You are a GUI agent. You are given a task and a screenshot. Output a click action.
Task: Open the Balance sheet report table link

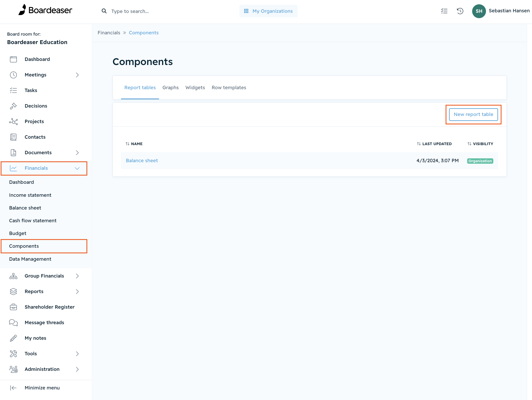(x=142, y=160)
